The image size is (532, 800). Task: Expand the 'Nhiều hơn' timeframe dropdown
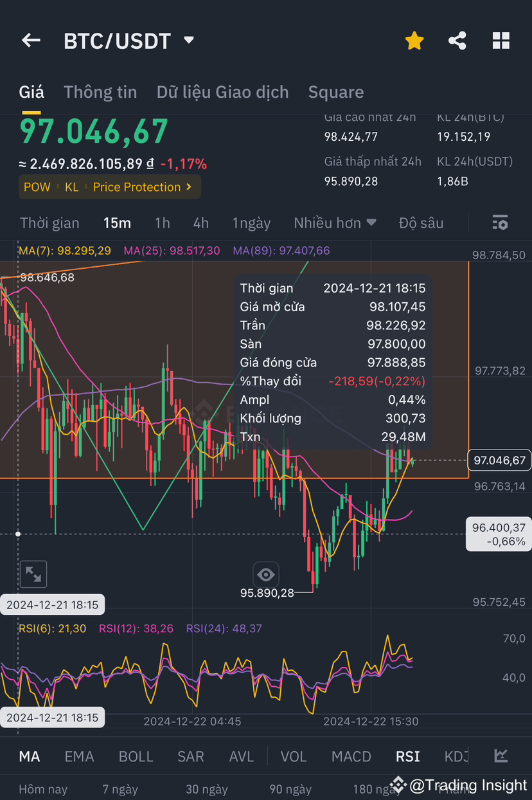(x=335, y=223)
